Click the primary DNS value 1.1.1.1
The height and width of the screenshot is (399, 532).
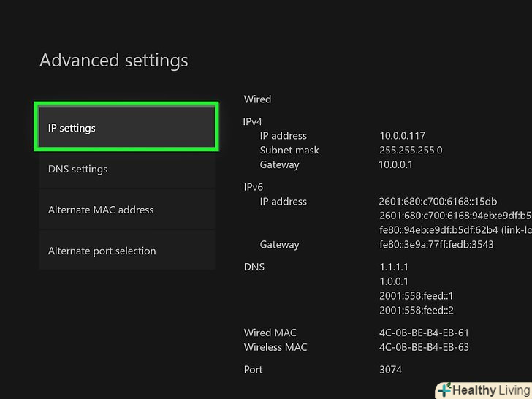(x=394, y=267)
